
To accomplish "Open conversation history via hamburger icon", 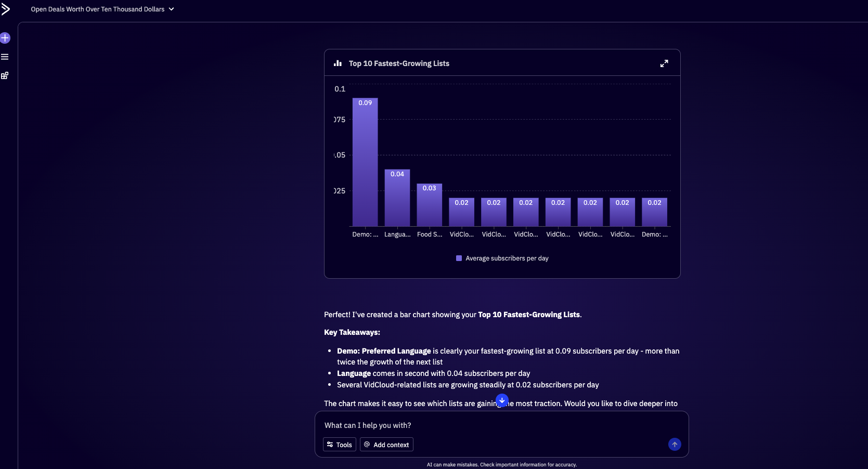I will (x=5, y=57).
